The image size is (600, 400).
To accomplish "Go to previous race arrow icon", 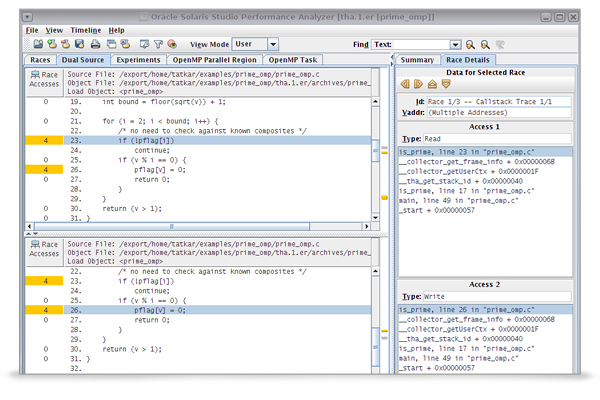I will pos(406,86).
